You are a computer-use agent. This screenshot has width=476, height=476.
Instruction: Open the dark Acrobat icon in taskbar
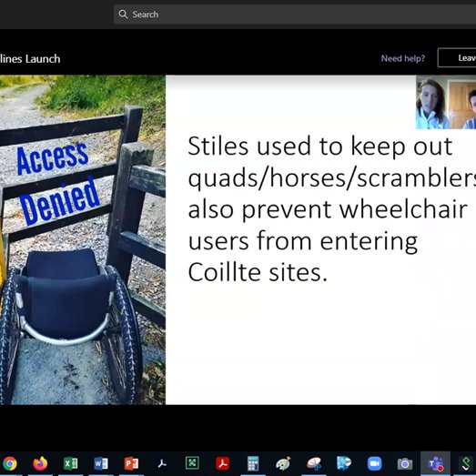[162, 463]
